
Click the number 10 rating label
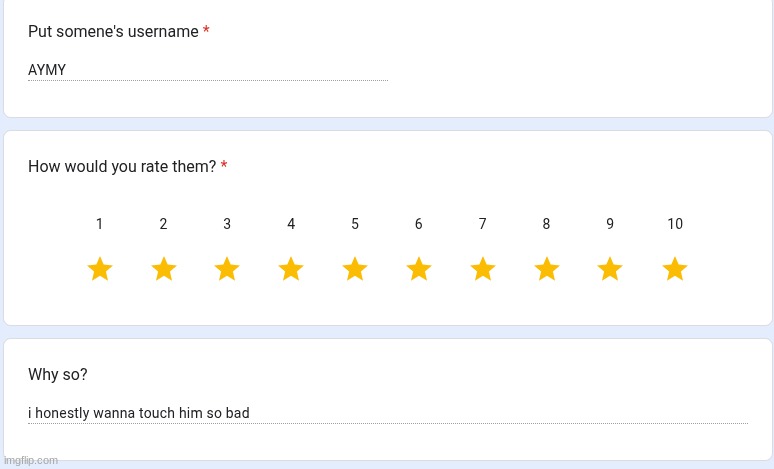pos(675,224)
